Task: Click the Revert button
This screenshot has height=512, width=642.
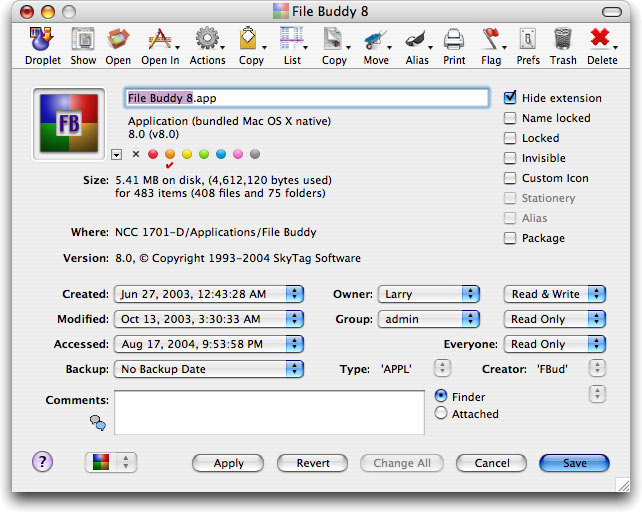Action: [313, 463]
